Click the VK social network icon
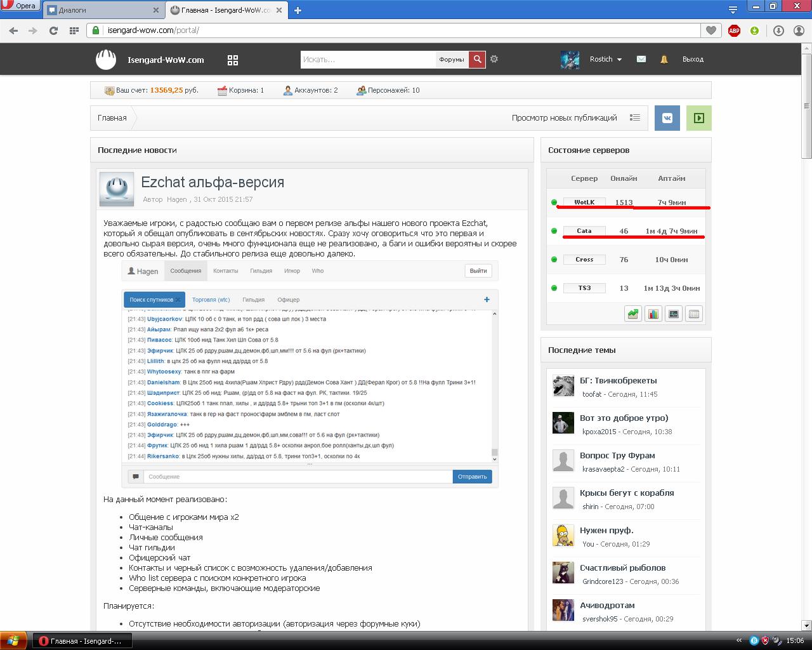The width and height of the screenshot is (812, 650). tap(667, 118)
